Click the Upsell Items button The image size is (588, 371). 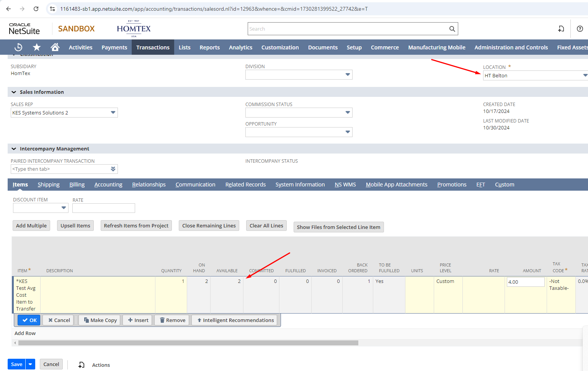click(x=75, y=226)
